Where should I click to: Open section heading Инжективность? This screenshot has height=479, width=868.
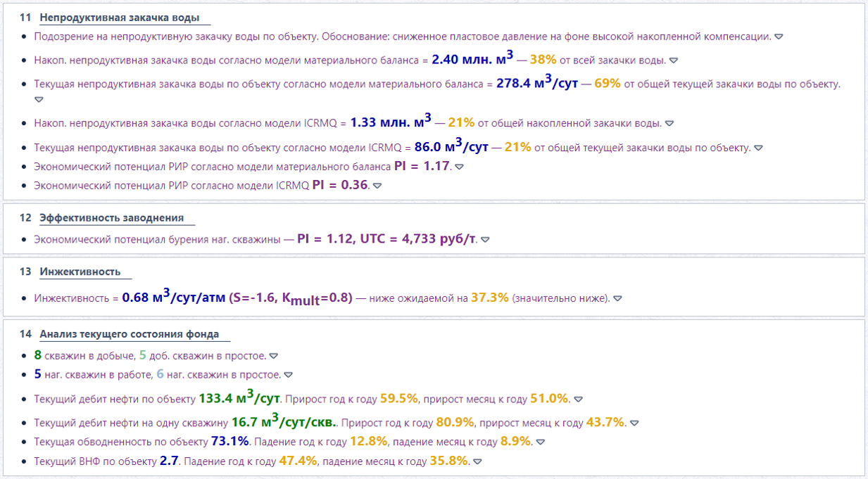80,272
